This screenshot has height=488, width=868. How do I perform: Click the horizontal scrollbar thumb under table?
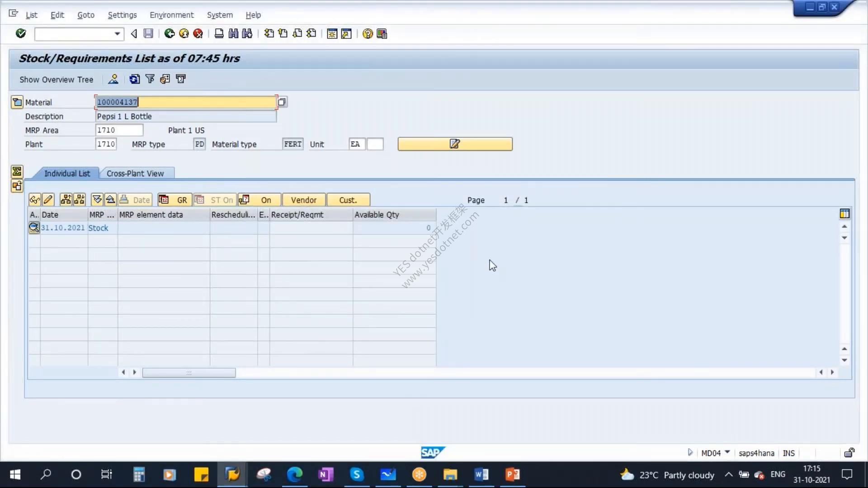[189, 372]
